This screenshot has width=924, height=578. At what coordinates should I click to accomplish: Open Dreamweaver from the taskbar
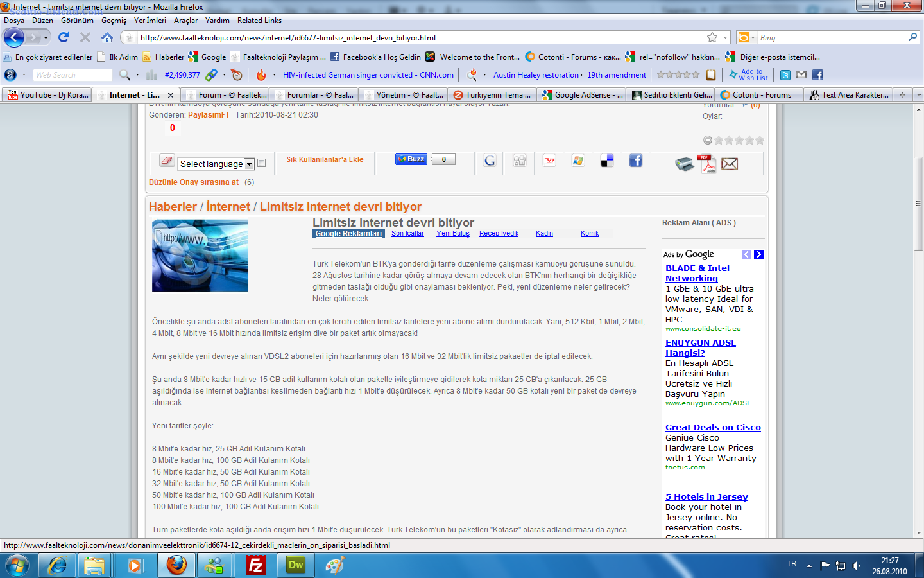(x=295, y=565)
